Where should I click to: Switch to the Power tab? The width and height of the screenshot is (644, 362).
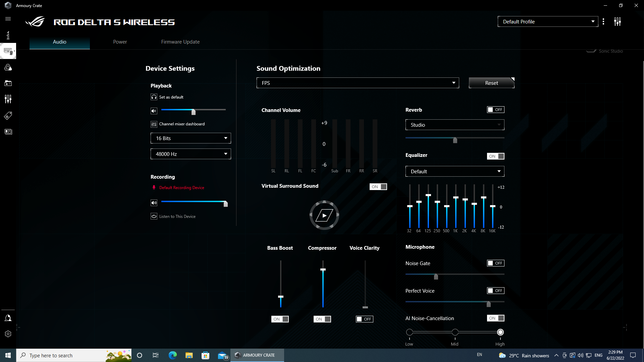pyautogui.click(x=120, y=42)
